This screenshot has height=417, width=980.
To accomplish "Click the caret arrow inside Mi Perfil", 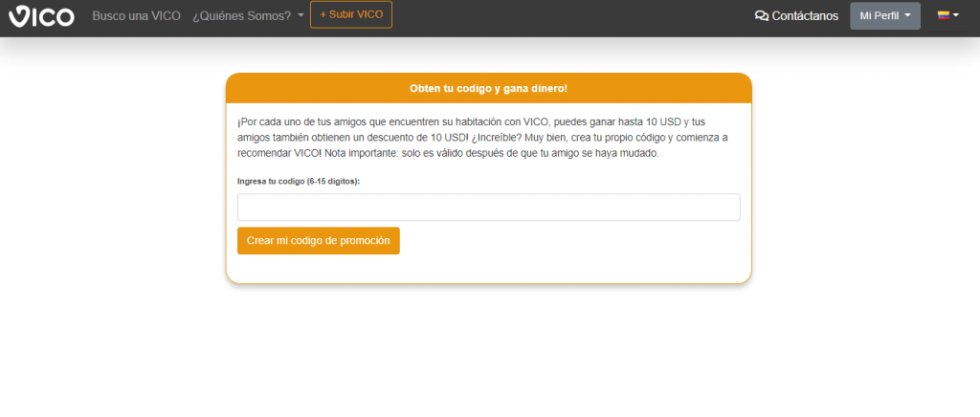I will click(907, 15).
